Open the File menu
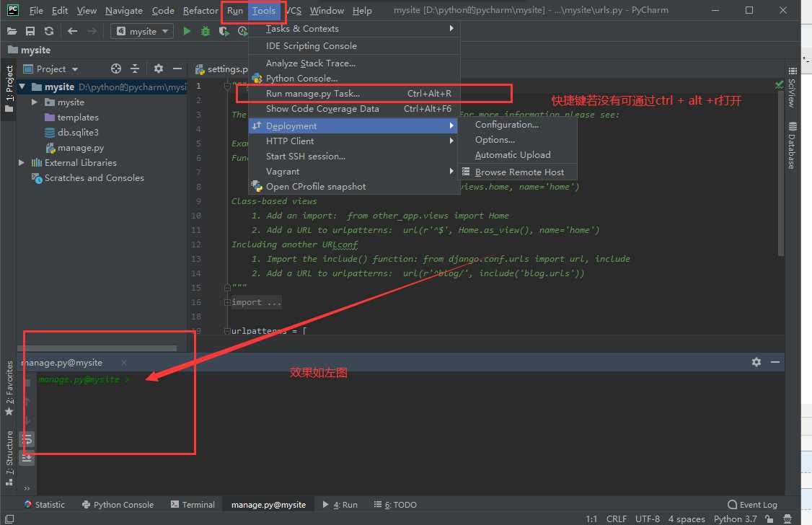812x525 pixels. 36,10
